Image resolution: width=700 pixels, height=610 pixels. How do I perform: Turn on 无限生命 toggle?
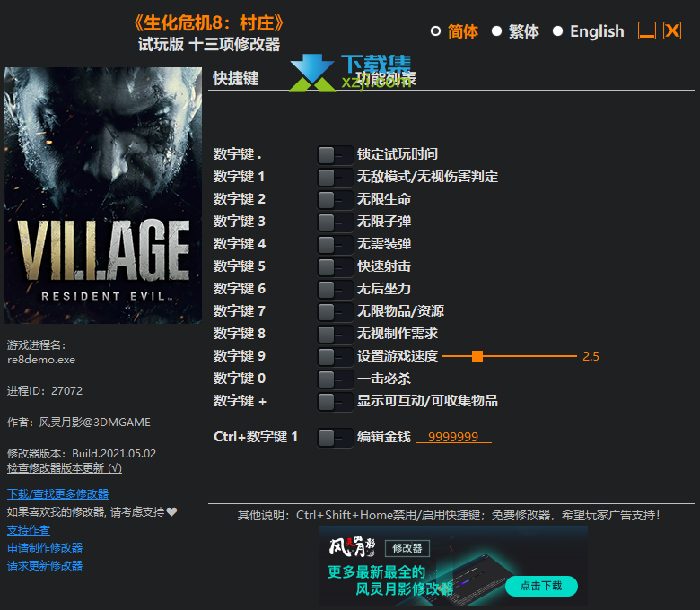335,200
